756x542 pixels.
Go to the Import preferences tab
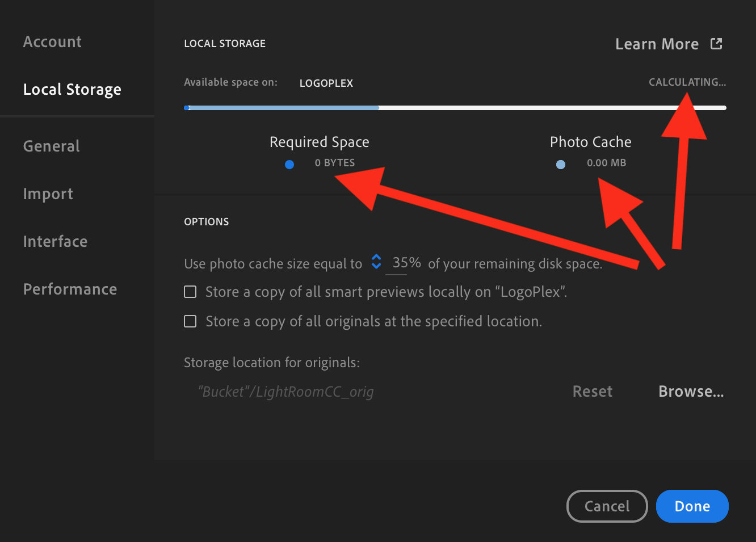tap(48, 194)
